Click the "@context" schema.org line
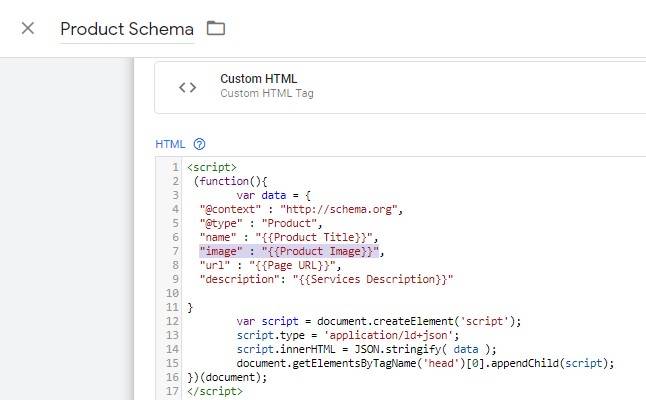The width and height of the screenshot is (646, 400). (299, 209)
